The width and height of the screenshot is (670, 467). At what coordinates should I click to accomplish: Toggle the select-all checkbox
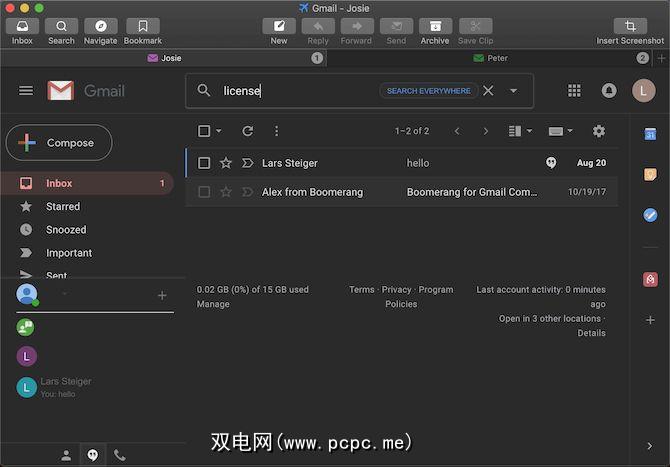pyautogui.click(x=204, y=131)
